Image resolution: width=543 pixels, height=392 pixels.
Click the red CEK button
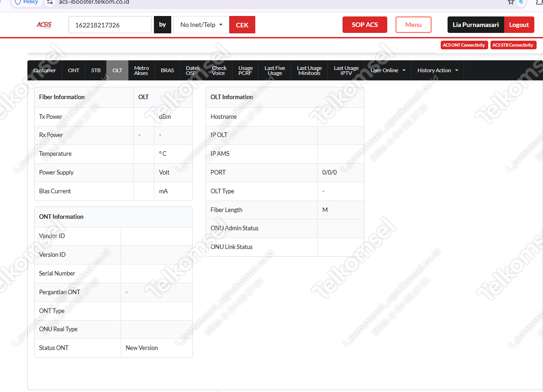click(242, 25)
